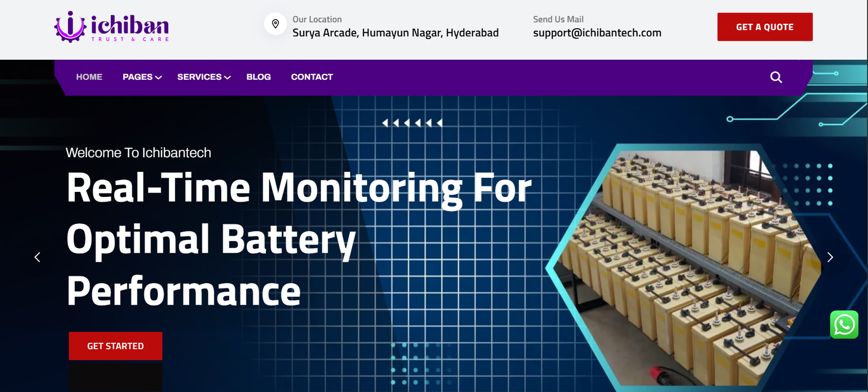Open the BLOG menu item

tap(258, 77)
